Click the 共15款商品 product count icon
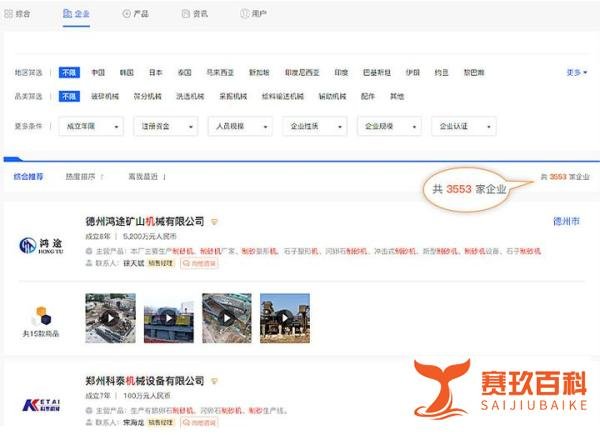This screenshot has width=600, height=435. coord(41,316)
